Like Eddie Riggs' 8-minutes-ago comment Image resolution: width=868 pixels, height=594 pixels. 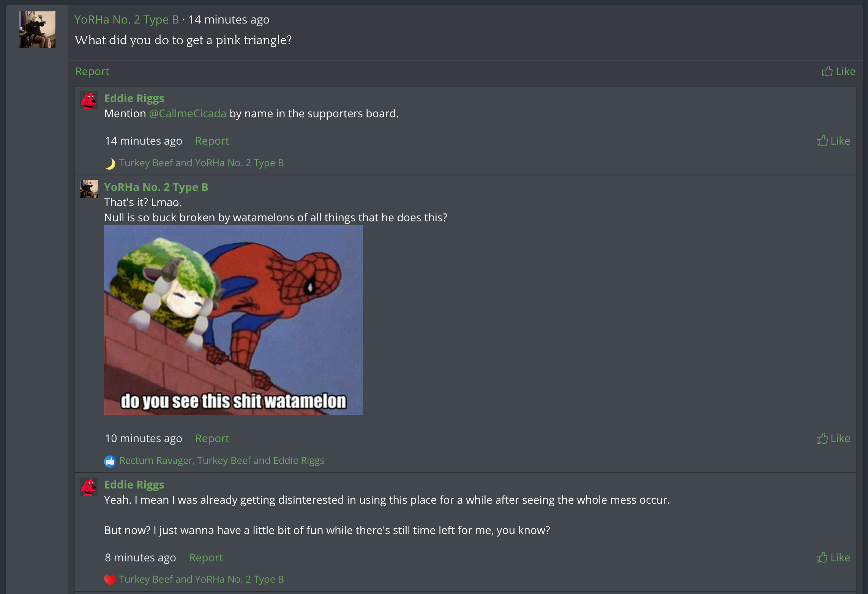tap(833, 558)
